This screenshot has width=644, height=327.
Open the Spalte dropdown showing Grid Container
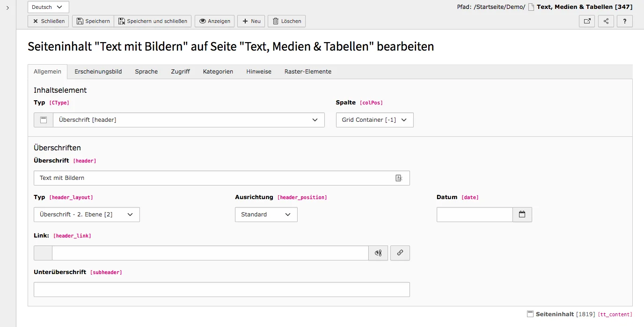point(374,120)
